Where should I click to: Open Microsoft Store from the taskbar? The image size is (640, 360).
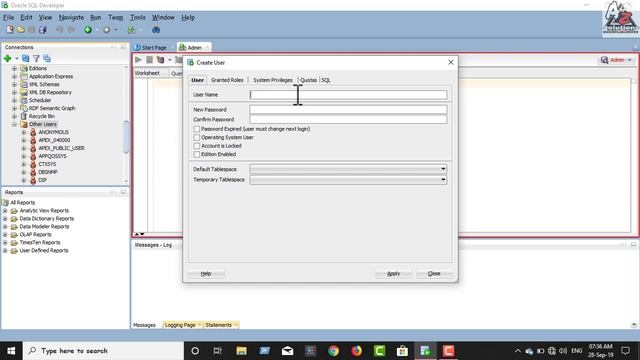click(x=402, y=351)
